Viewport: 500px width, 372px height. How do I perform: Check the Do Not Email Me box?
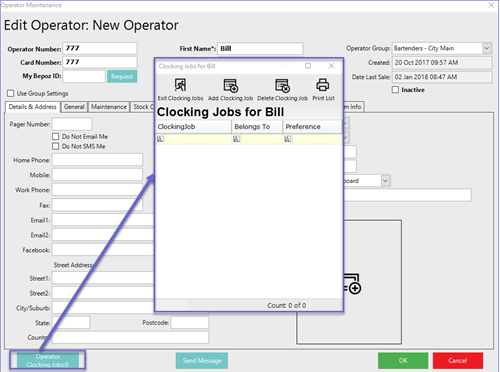(x=56, y=136)
